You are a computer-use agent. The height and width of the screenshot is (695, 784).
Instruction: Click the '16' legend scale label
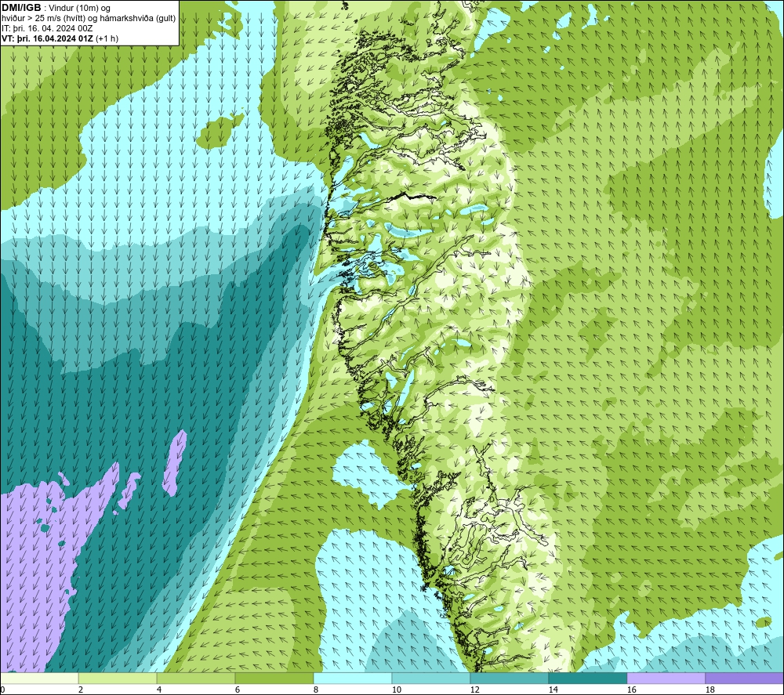[631, 690]
